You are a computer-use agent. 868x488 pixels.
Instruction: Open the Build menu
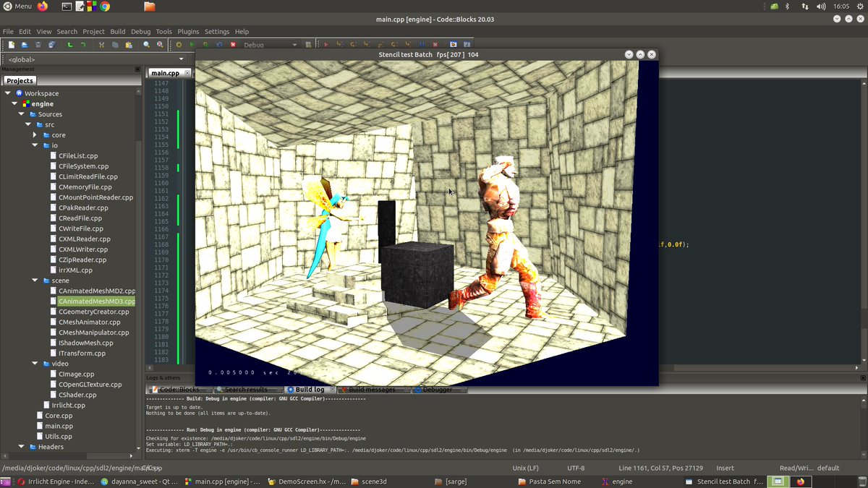point(116,31)
